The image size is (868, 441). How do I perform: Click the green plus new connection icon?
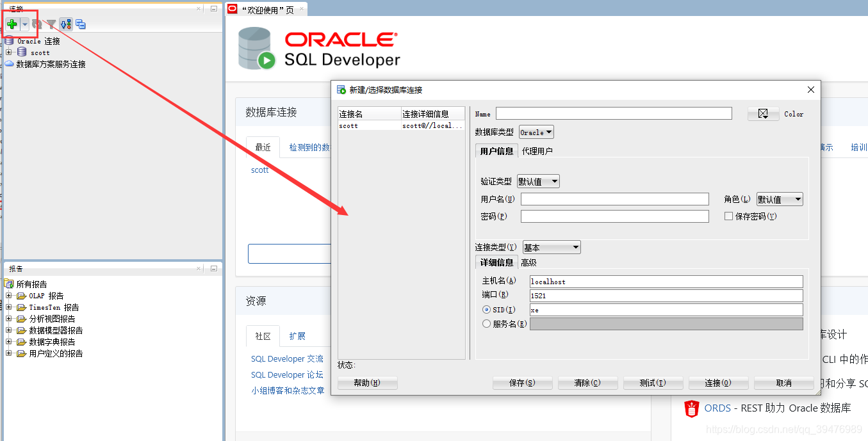pos(12,24)
